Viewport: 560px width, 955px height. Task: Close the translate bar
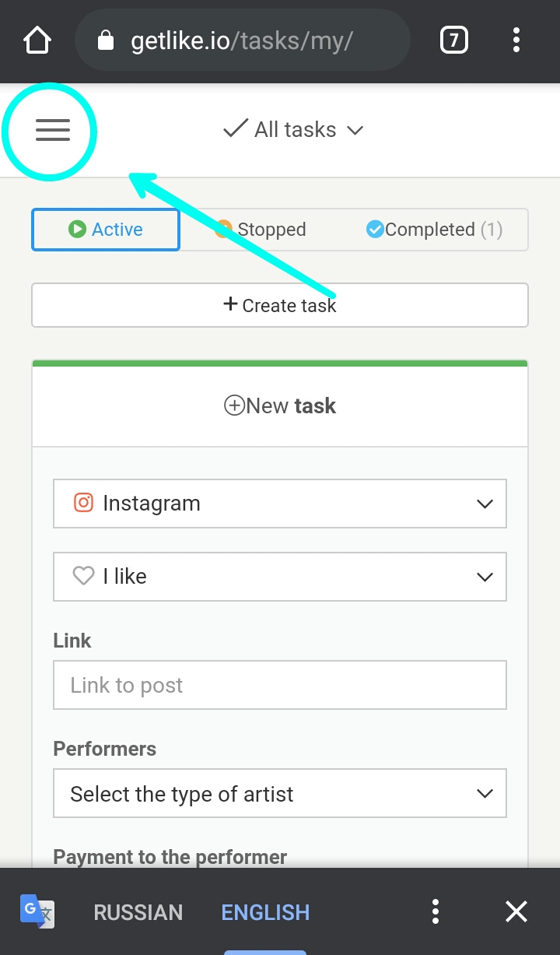[x=516, y=911]
